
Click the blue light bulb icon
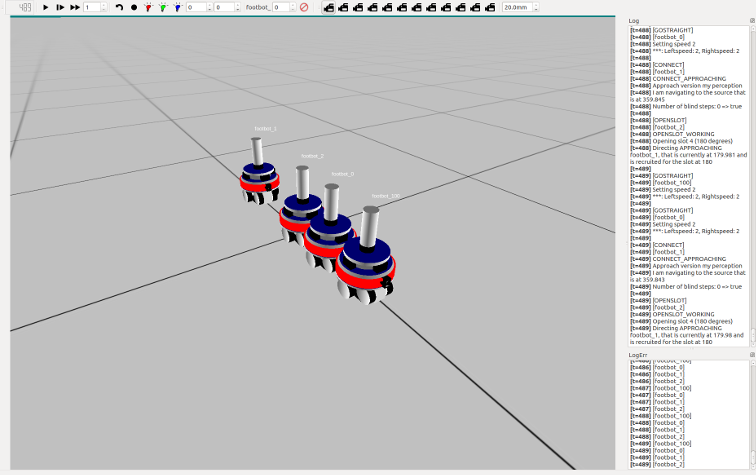point(177,7)
